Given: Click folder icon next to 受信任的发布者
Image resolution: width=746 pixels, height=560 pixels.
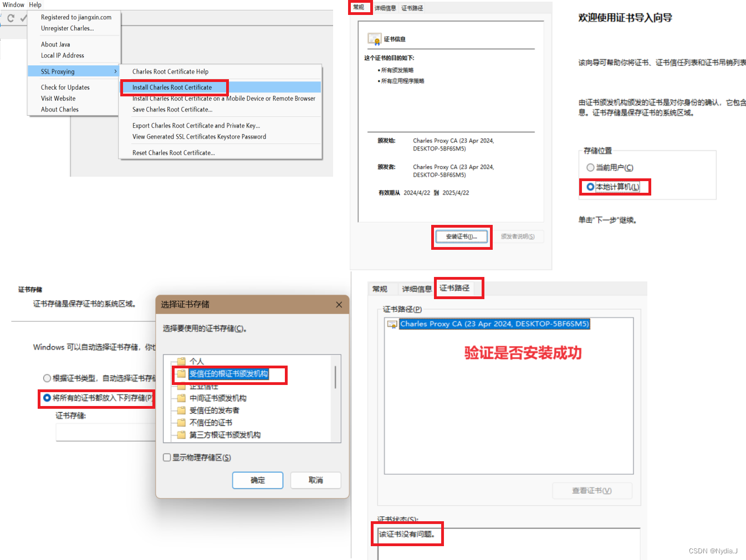Looking at the screenshot, I should [181, 410].
